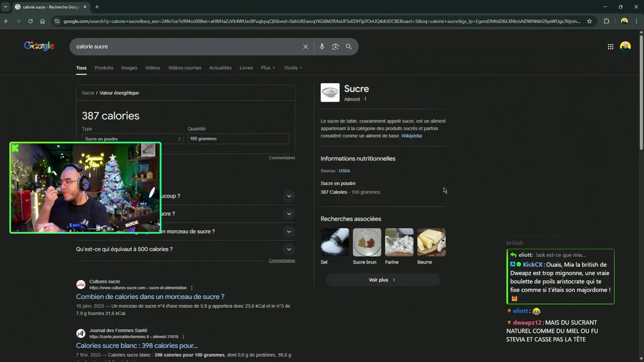The height and width of the screenshot is (362, 644).
Task: Switch to the Images tab
Action: (x=129, y=68)
